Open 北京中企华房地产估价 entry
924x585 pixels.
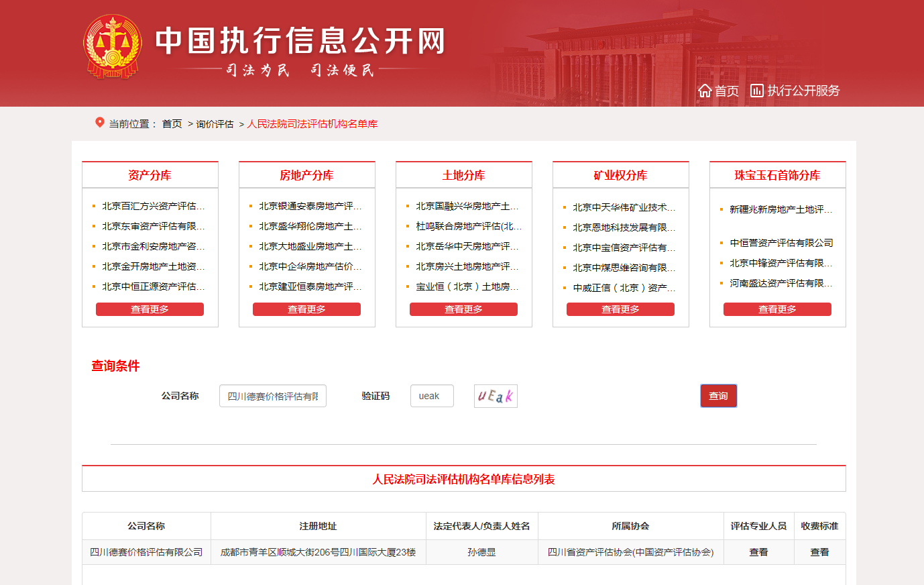pyautogui.click(x=310, y=266)
